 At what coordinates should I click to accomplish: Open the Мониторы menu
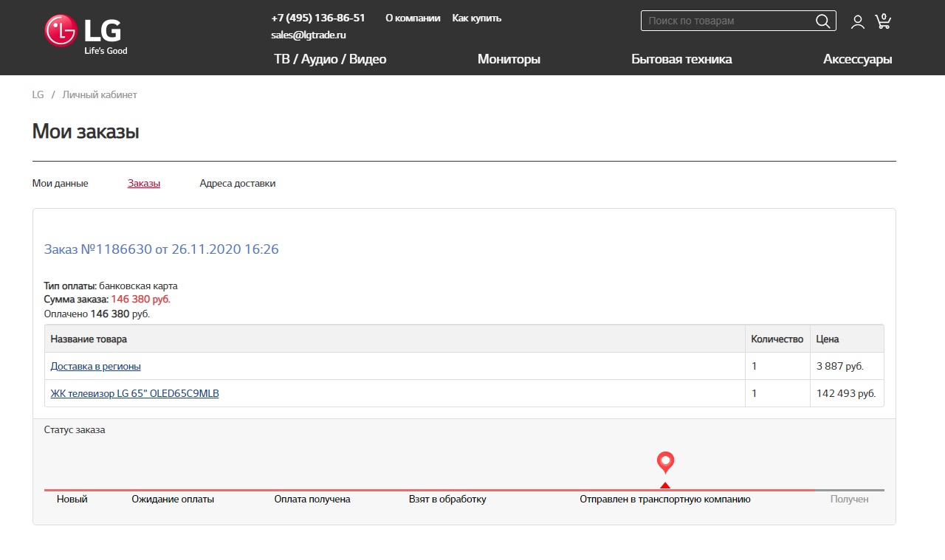pyautogui.click(x=509, y=60)
